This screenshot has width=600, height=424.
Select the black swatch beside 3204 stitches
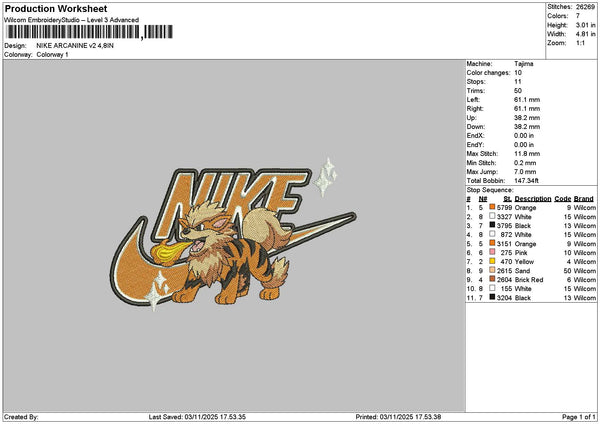[492, 297]
